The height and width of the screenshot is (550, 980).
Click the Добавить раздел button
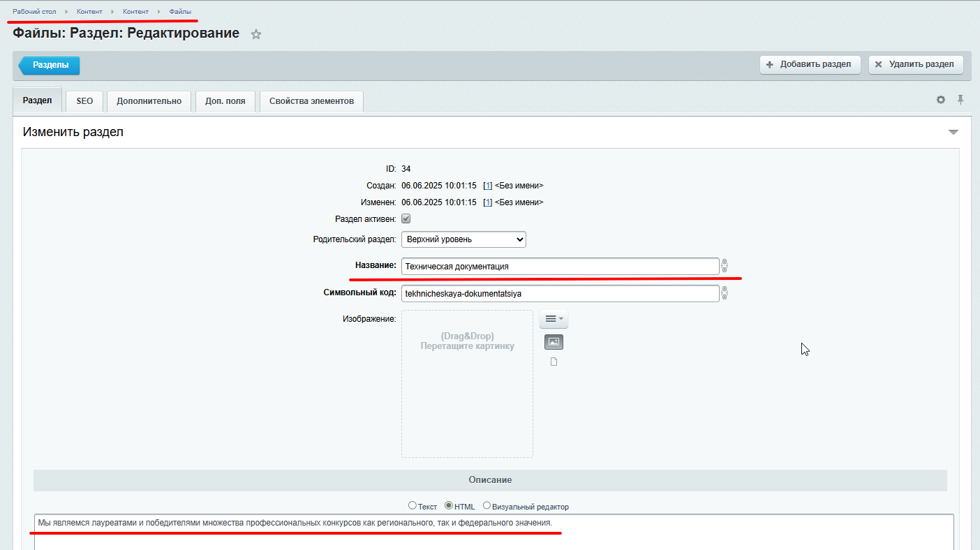(x=810, y=64)
